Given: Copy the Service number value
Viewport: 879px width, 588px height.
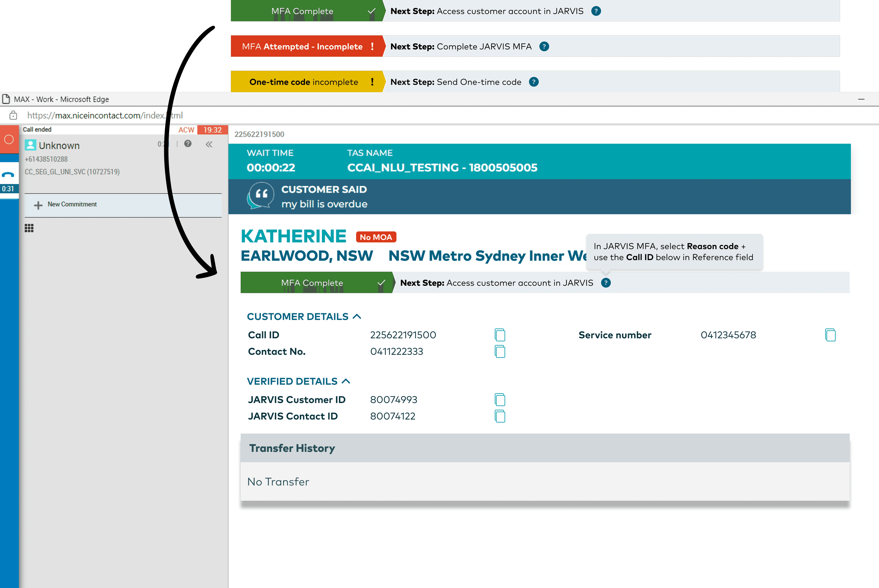Looking at the screenshot, I should tap(830, 335).
